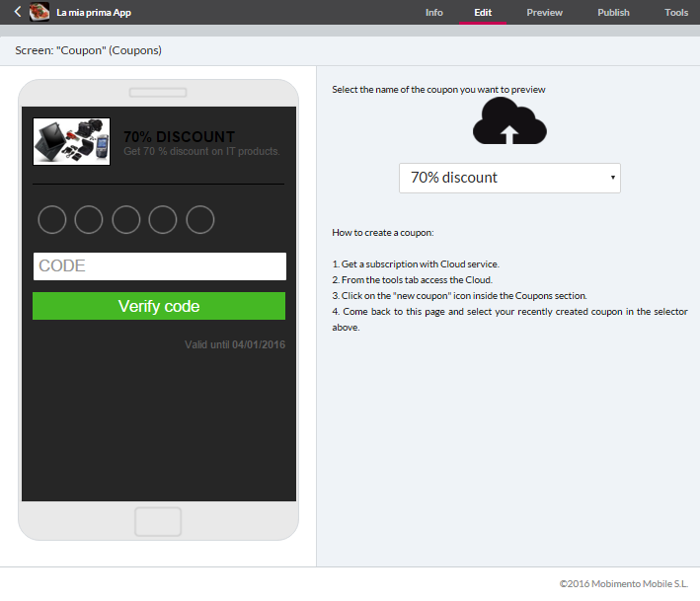Click the second coupon stamp circle
Image resolution: width=700 pixels, height=601 pixels.
(x=89, y=219)
